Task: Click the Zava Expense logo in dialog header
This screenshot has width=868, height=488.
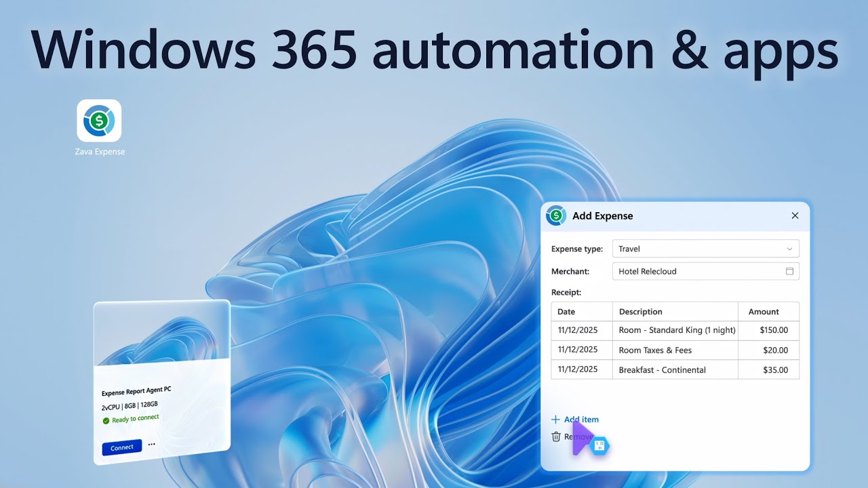Action: pyautogui.click(x=556, y=216)
